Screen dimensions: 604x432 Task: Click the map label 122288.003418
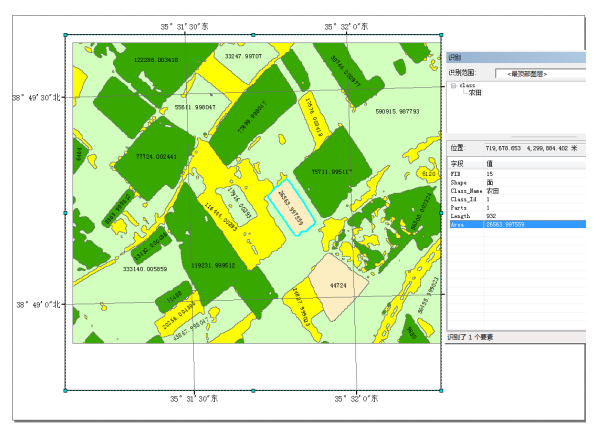tap(156, 60)
